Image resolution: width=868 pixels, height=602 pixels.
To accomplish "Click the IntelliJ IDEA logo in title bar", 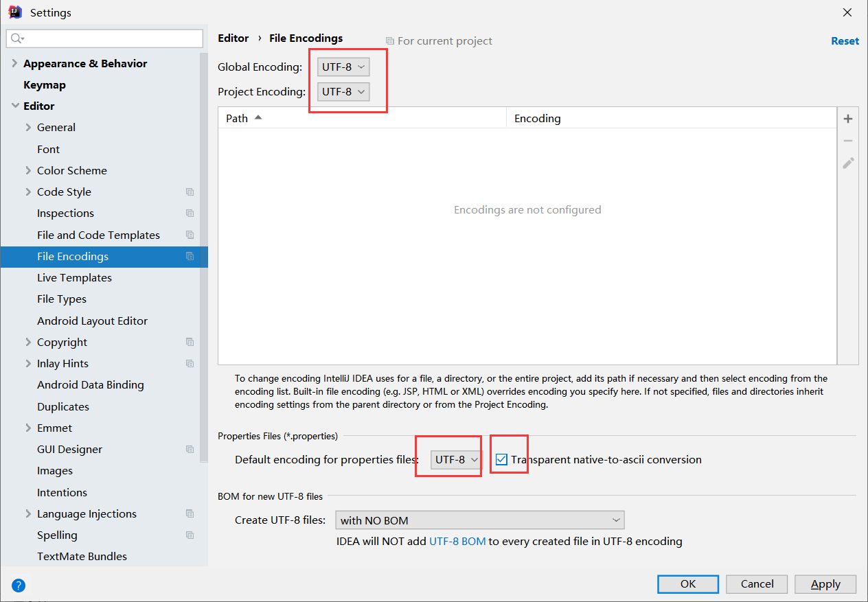I will pos(15,12).
